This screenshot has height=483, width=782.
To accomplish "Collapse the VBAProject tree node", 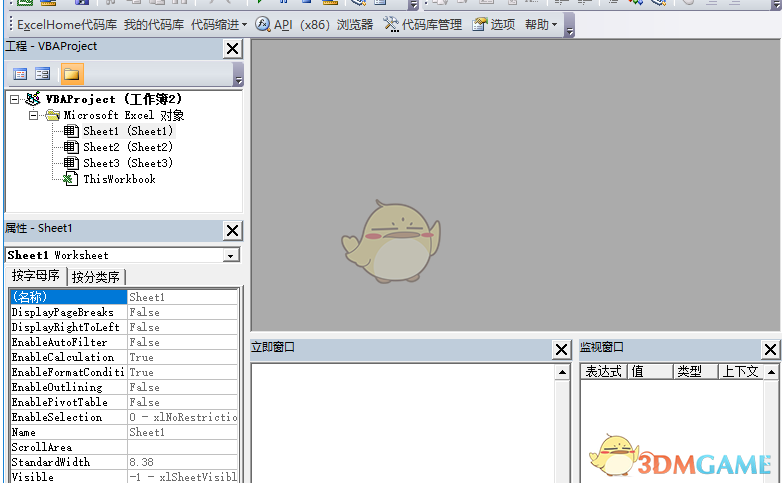I will click(x=14, y=99).
